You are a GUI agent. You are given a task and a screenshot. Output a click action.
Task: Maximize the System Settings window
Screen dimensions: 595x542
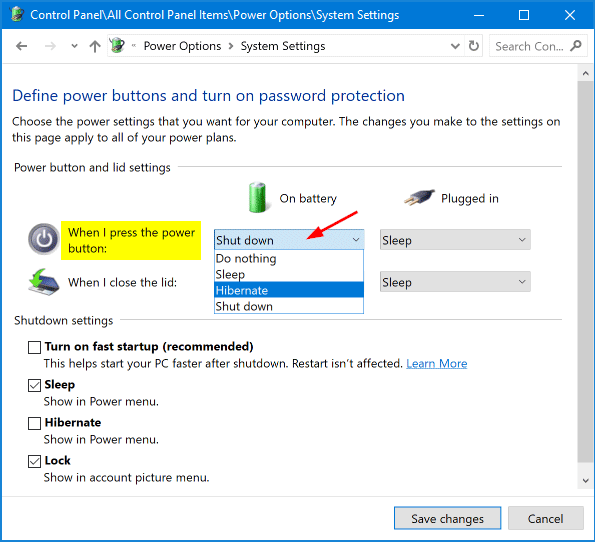[x=524, y=15]
